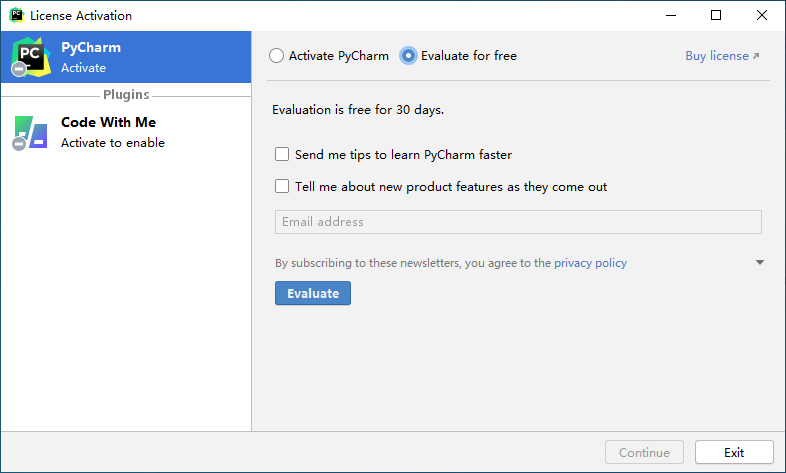Check Tell me about new product features

pos(282,186)
